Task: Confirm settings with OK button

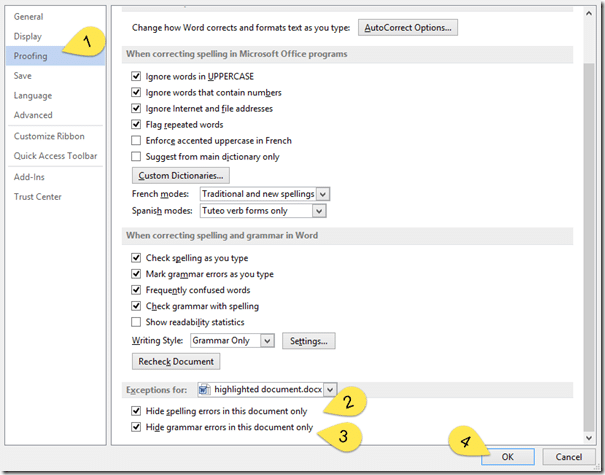Action: click(x=508, y=457)
